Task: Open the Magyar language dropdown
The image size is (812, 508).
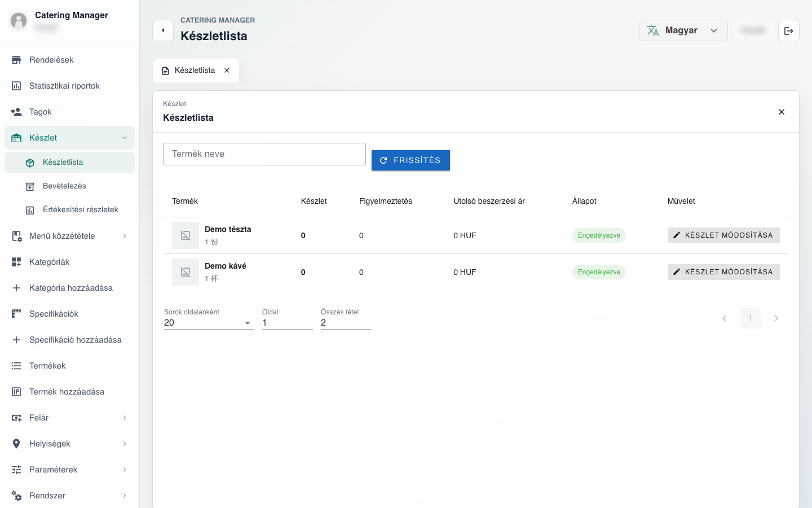Action: pyautogui.click(x=683, y=30)
